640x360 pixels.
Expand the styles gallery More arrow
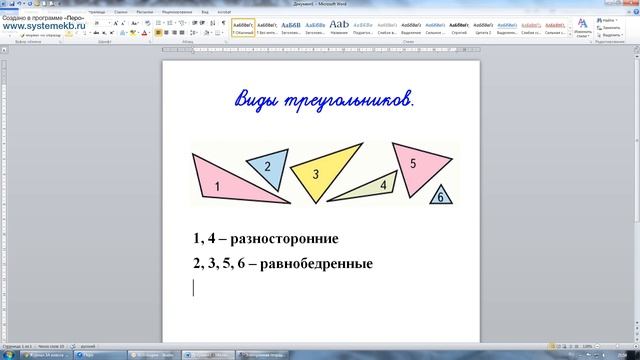[570, 35]
